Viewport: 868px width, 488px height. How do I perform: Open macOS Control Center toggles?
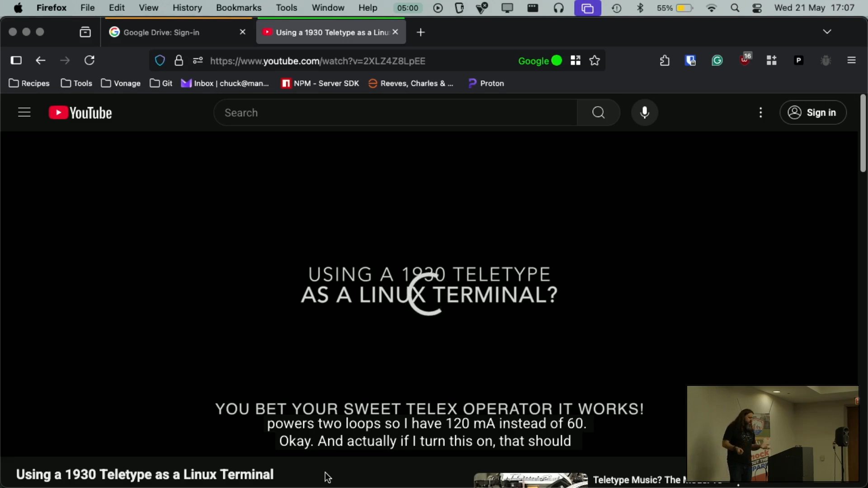757,8
